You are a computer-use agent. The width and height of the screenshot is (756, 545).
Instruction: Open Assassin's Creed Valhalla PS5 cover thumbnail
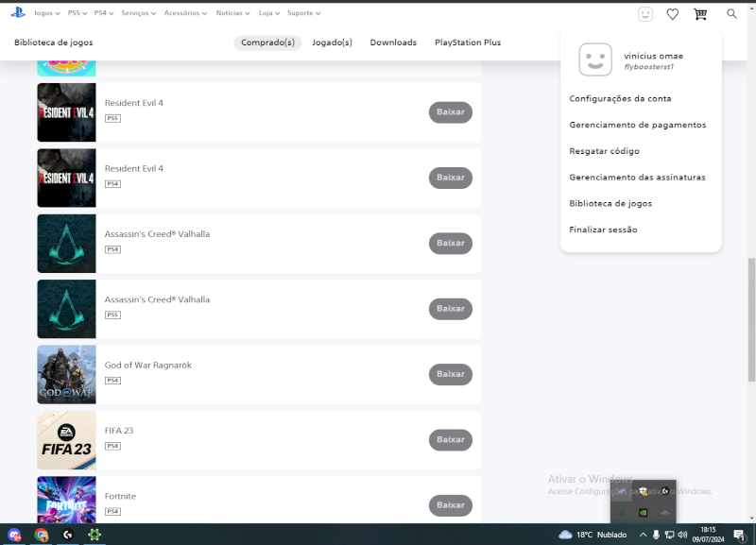(x=66, y=309)
